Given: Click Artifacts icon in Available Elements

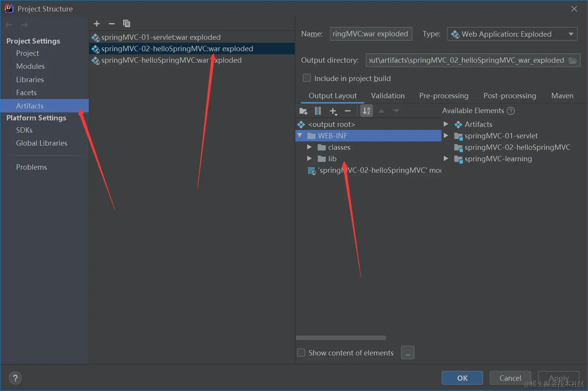Looking at the screenshot, I should [458, 125].
